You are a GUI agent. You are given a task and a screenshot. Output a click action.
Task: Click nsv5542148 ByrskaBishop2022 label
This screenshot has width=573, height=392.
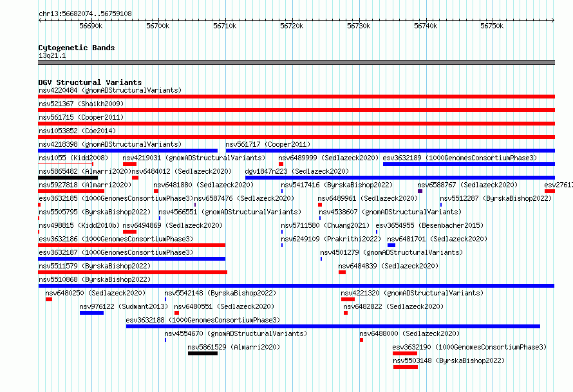tap(220, 293)
